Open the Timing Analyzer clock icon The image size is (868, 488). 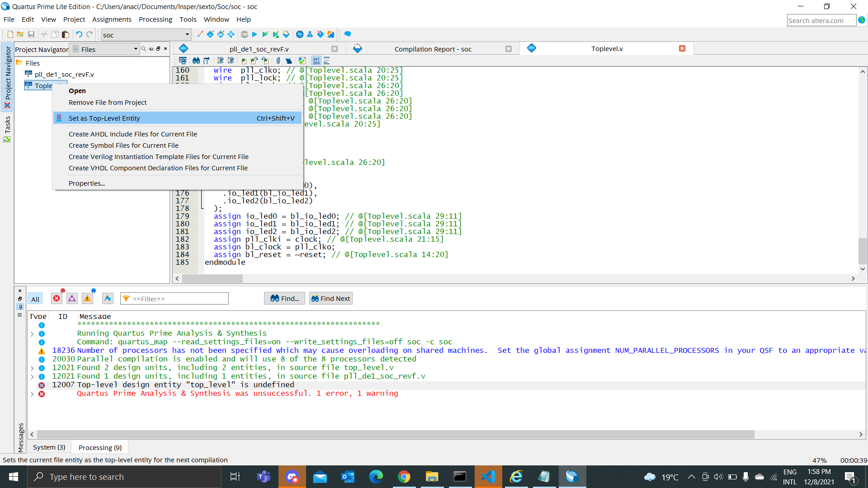click(x=299, y=34)
